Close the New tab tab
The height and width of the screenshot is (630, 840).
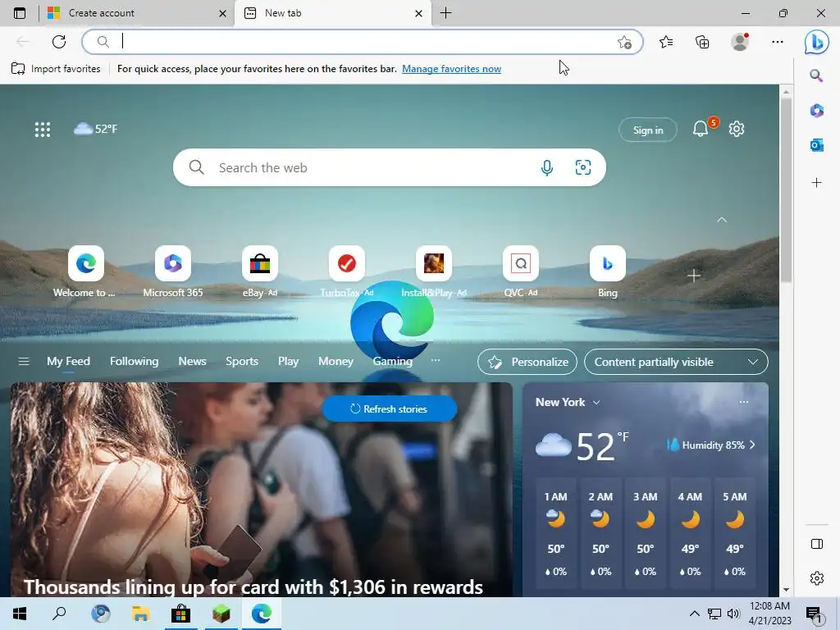[x=419, y=13]
